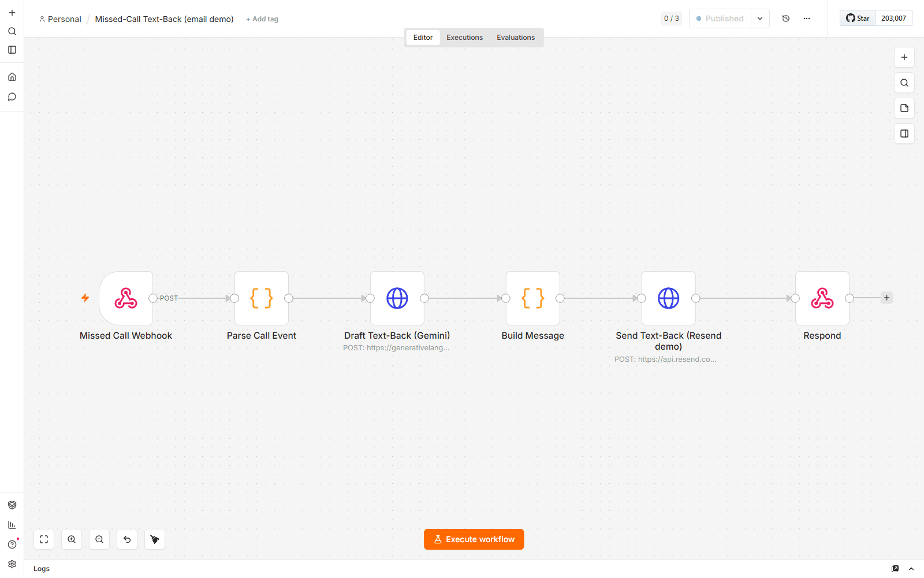
Task: Click the Published button
Action: (x=720, y=18)
